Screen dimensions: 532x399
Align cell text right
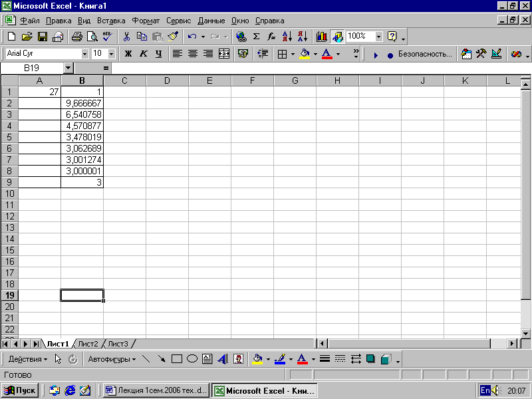click(208, 54)
